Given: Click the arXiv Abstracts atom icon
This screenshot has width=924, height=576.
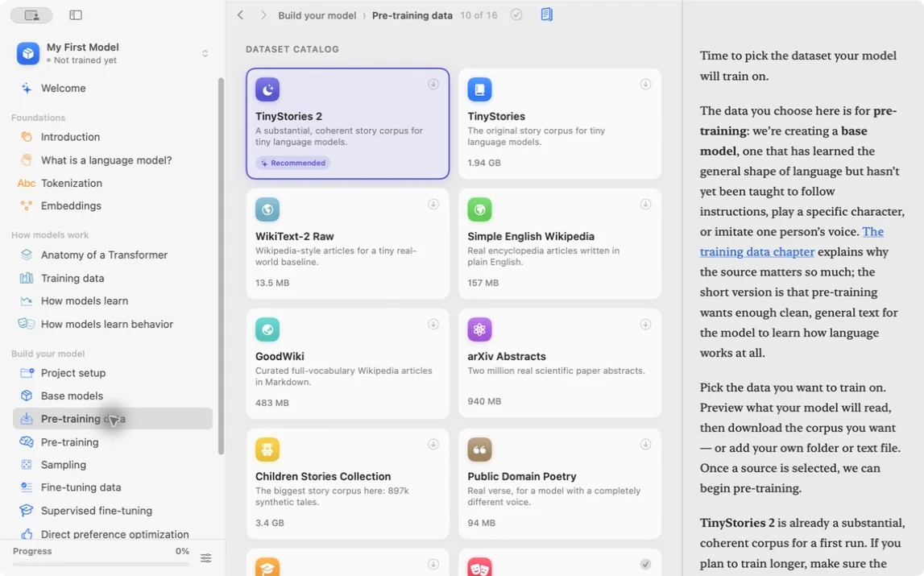Looking at the screenshot, I should point(479,329).
